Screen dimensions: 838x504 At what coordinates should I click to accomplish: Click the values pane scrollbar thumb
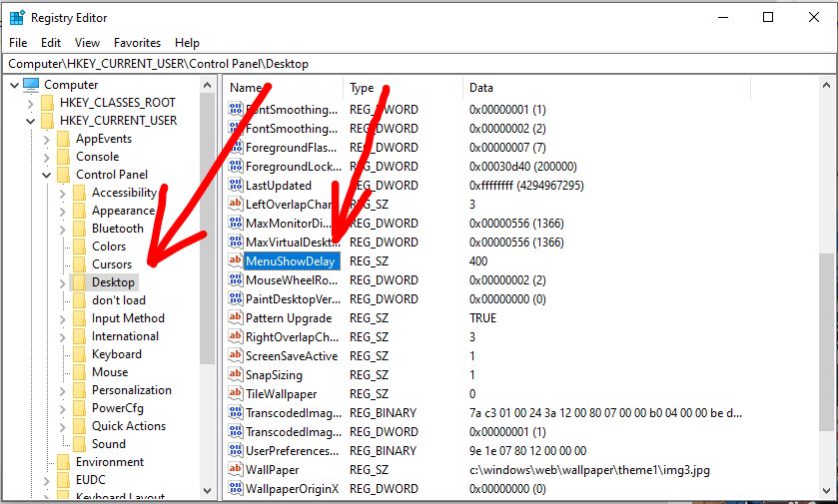tap(826, 341)
